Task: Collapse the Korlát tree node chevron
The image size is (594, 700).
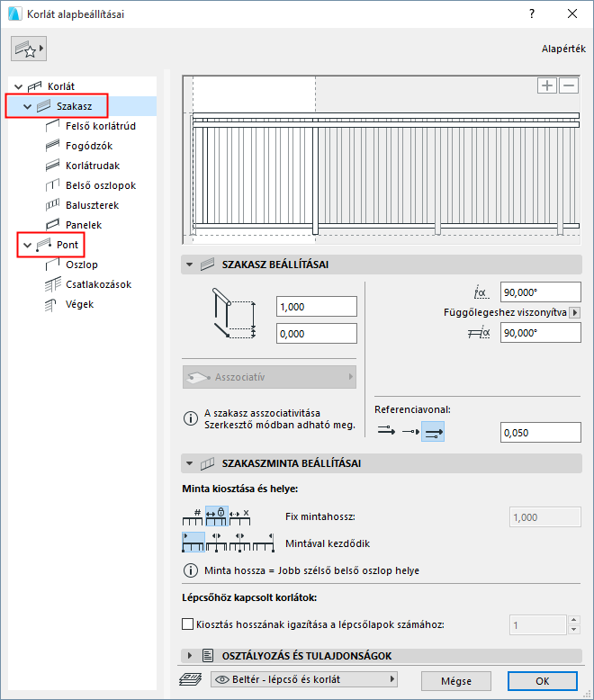Action: pos(18,86)
